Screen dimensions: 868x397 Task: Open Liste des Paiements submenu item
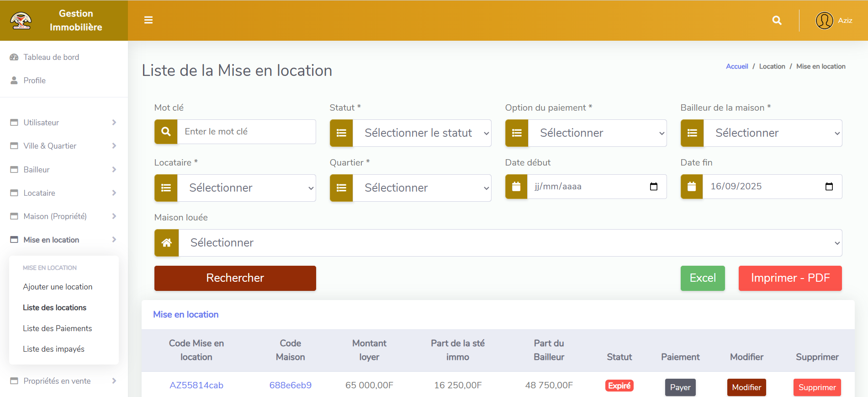pyautogui.click(x=58, y=328)
